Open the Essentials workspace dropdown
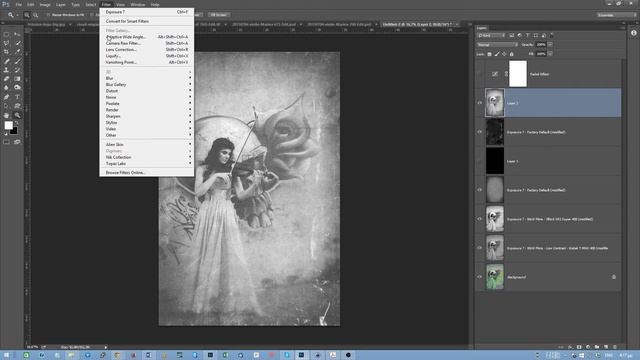This screenshot has height=360, width=640. (x=616, y=15)
